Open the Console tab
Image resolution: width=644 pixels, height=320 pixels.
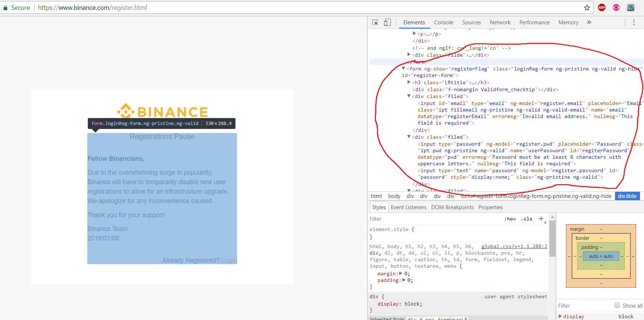(444, 23)
